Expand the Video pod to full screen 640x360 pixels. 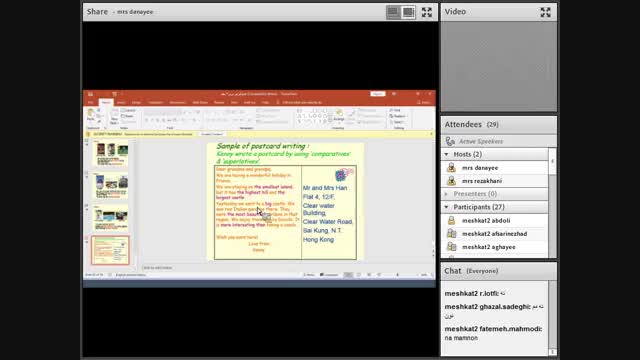pyautogui.click(x=545, y=12)
